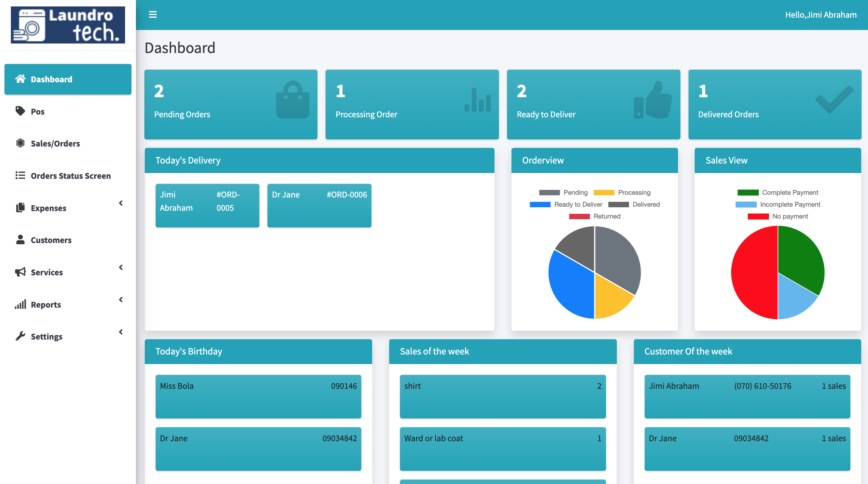Click the Dashboard page title
868x484 pixels.
180,48
